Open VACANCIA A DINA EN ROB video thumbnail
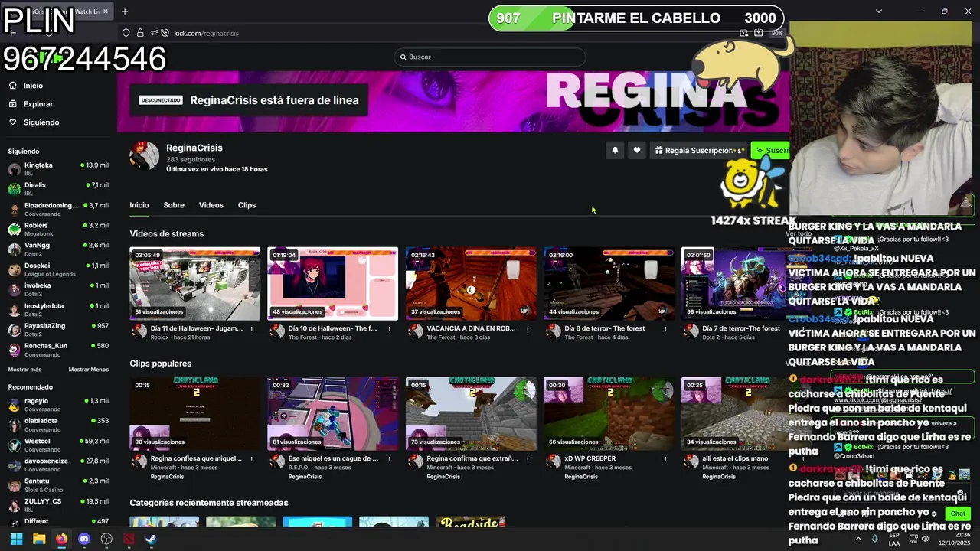 [471, 283]
